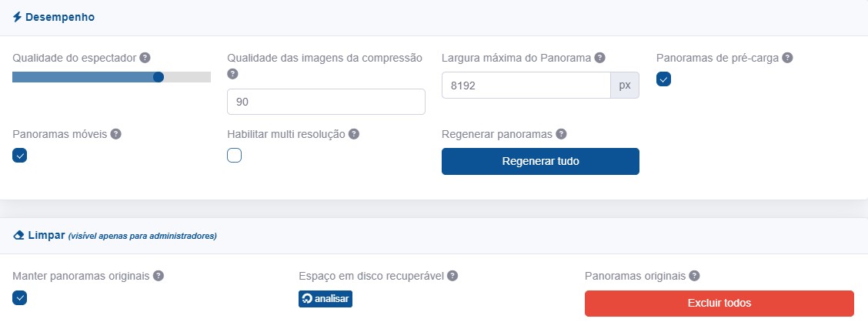Click help icon next to Manter panoramas originais
Viewport: 868px width, 329px height.
(158, 276)
